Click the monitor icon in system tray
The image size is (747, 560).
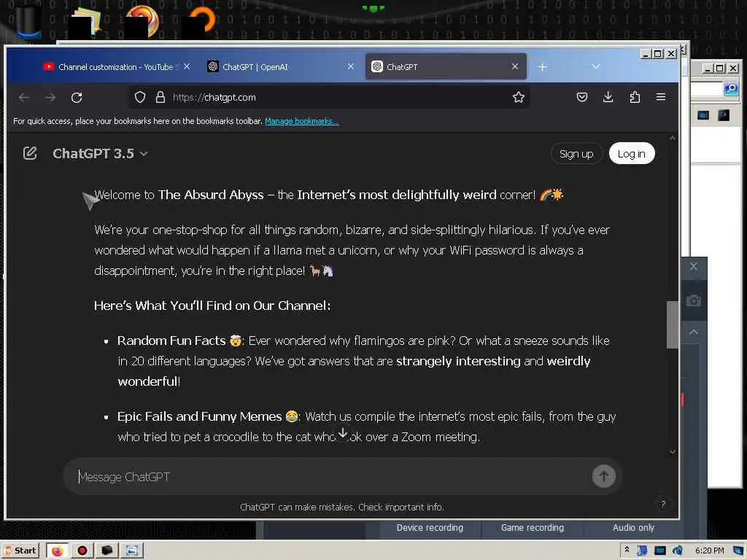coord(659,551)
